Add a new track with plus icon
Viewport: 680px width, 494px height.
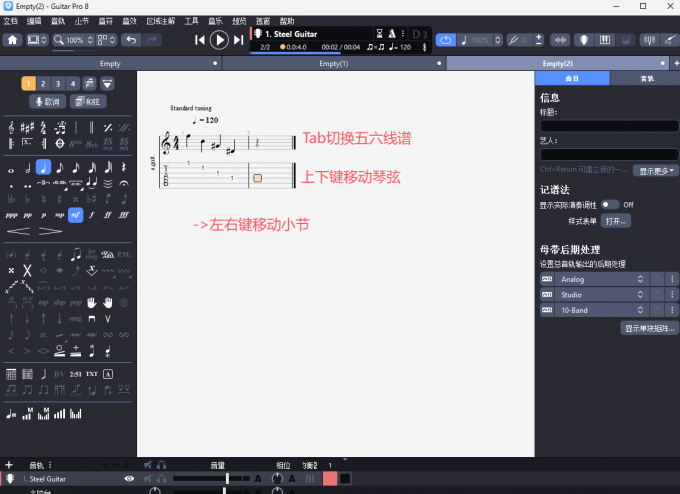[x=9, y=465]
